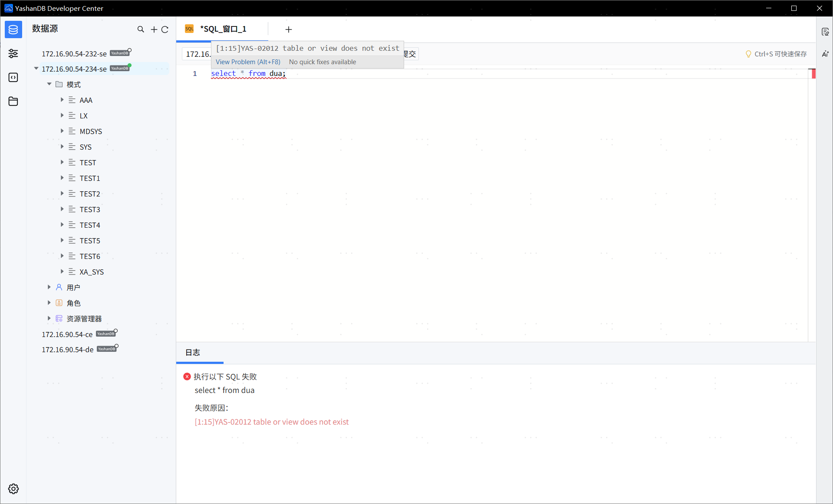Select the 172.16.90.54-ce connection

(67, 334)
